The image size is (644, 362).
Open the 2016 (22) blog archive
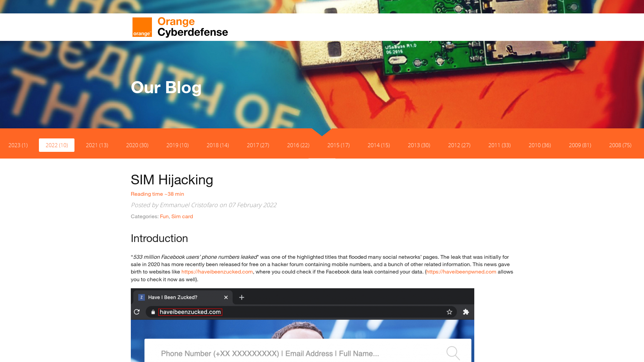(x=298, y=145)
